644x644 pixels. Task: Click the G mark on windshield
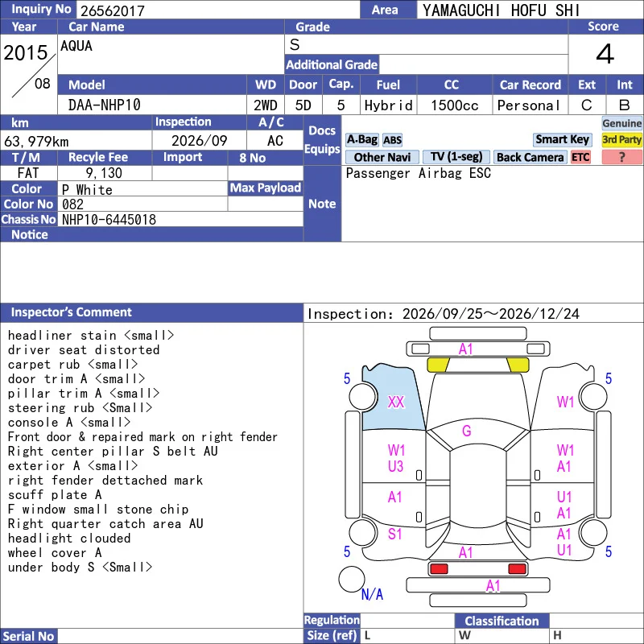467,431
